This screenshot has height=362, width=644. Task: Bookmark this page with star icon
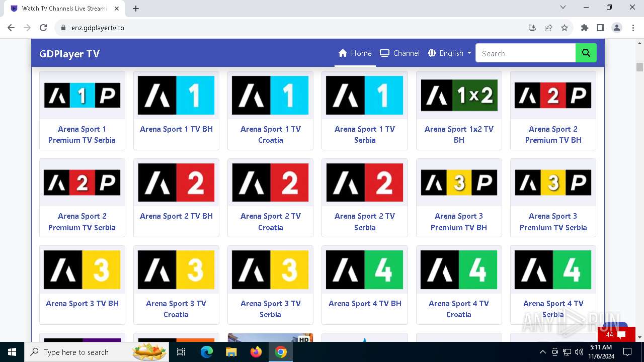tap(565, 28)
